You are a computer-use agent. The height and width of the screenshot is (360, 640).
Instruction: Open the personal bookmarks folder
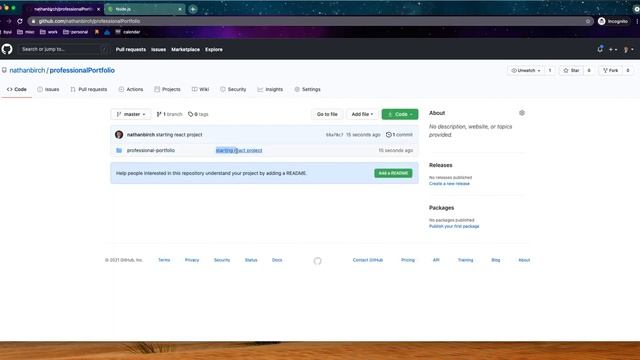point(76,32)
